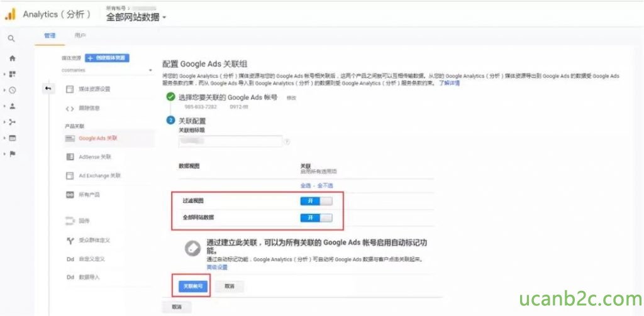Image resolution: width=644 pixels, height=316 pixels.
Task: Open 媒体资源设置 in the property menu
Action: coord(94,89)
